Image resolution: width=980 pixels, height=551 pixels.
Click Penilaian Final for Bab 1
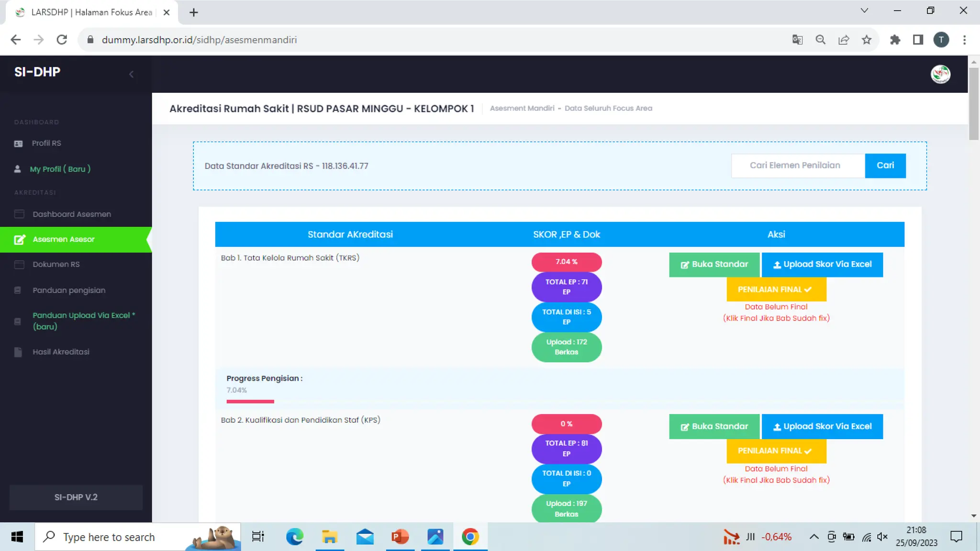(x=776, y=289)
